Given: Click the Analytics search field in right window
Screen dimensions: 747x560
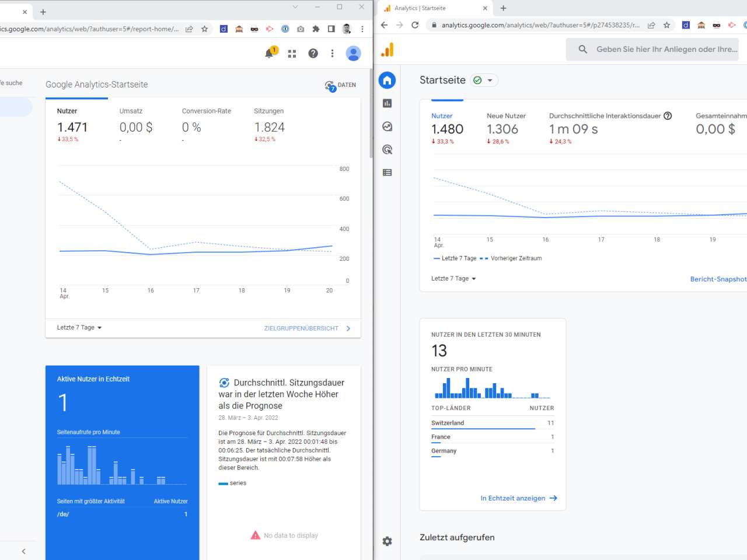Looking at the screenshot, I should 652,50.
